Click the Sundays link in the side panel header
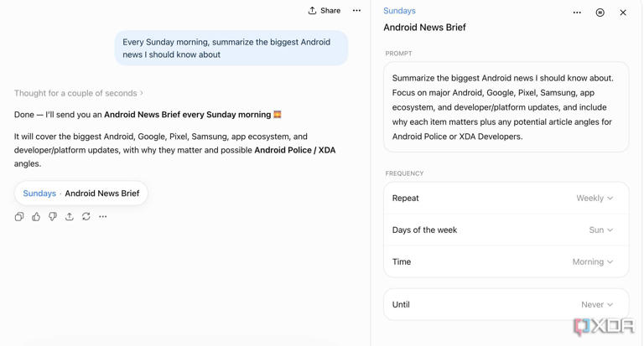Image resolution: width=644 pixels, height=346 pixels. [x=399, y=11]
